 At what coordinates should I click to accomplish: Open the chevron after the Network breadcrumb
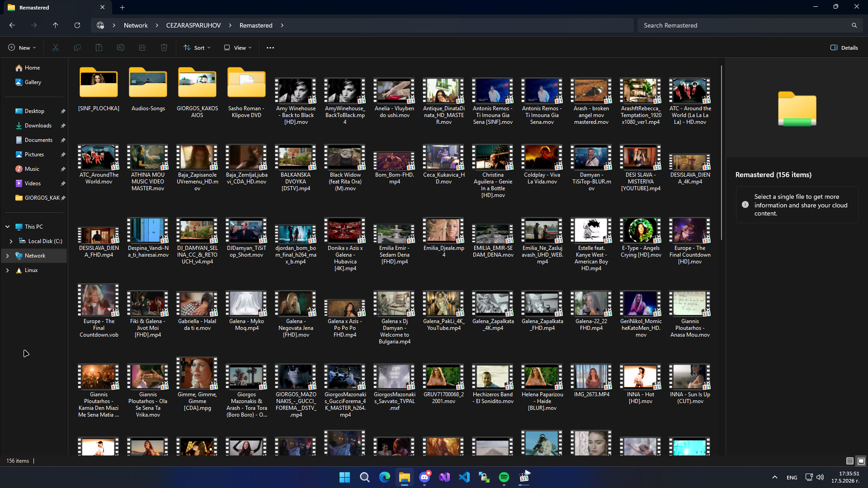point(157,25)
